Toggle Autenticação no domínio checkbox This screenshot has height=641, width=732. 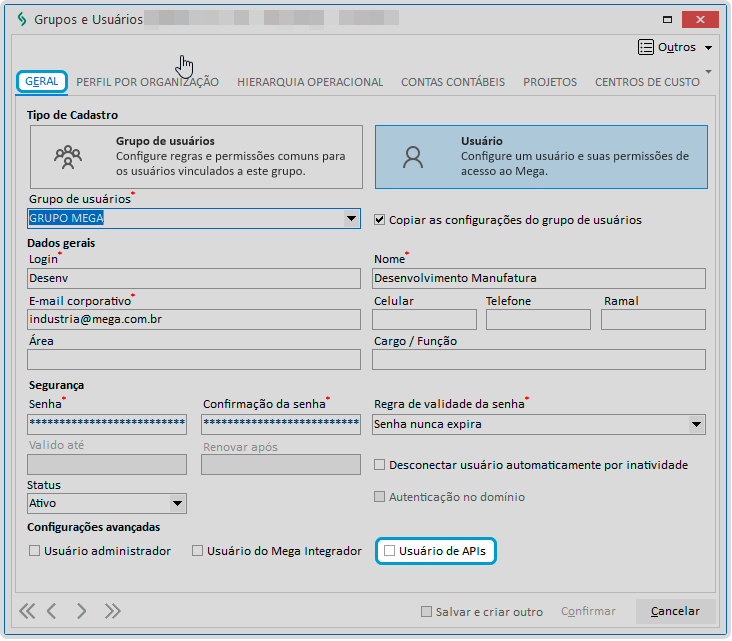click(380, 497)
